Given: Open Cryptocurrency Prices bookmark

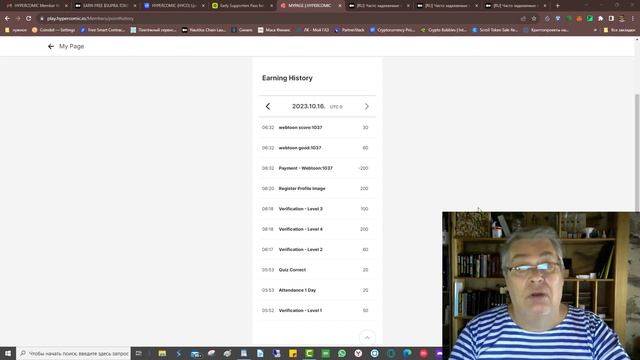Looking at the screenshot, I should (393, 30).
